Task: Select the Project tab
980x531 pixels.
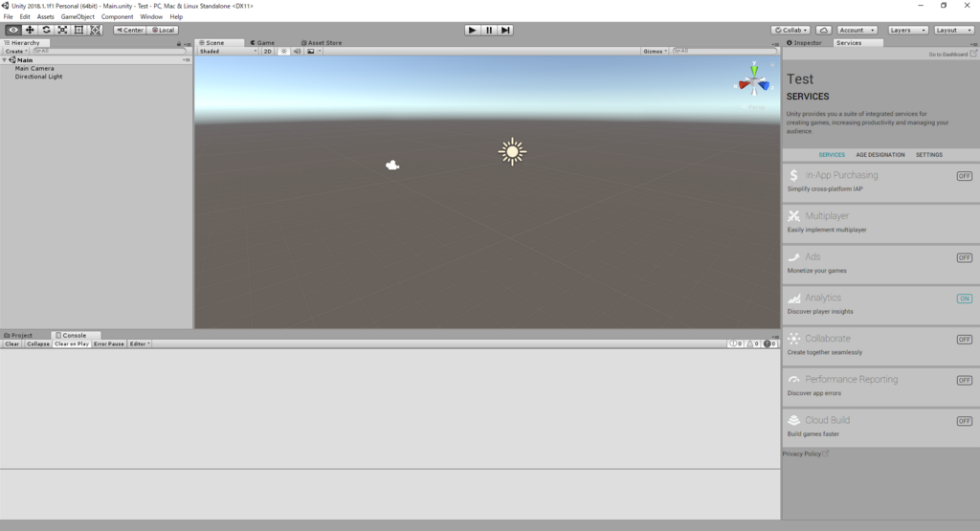Action: pyautogui.click(x=18, y=336)
